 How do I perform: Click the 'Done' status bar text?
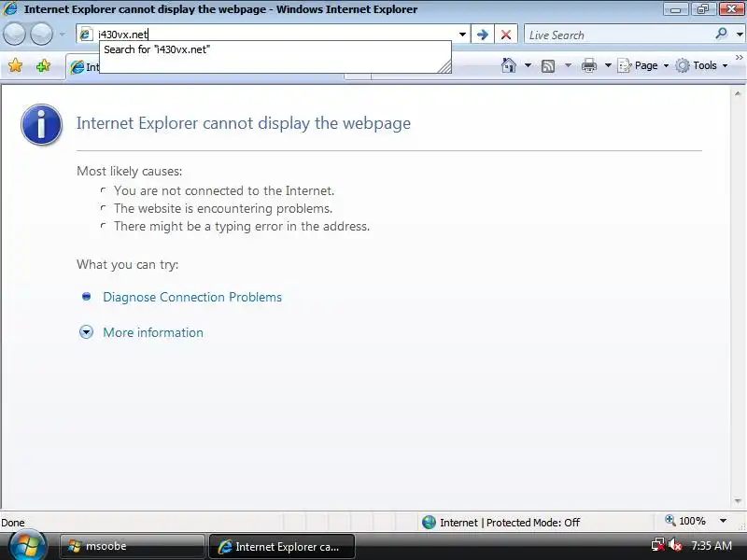click(x=13, y=523)
